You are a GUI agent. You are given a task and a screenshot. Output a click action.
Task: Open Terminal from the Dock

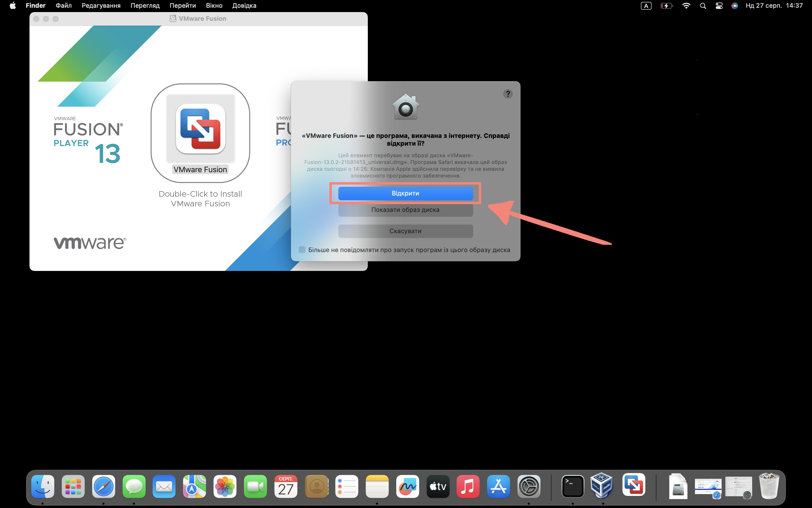[x=573, y=486]
